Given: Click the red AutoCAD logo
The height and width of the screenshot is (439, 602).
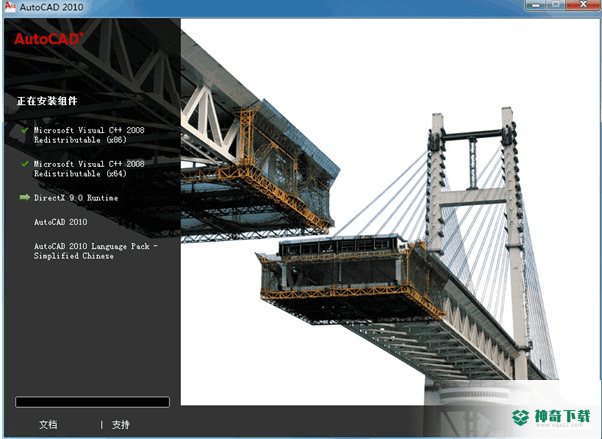Looking at the screenshot, I should (48, 39).
